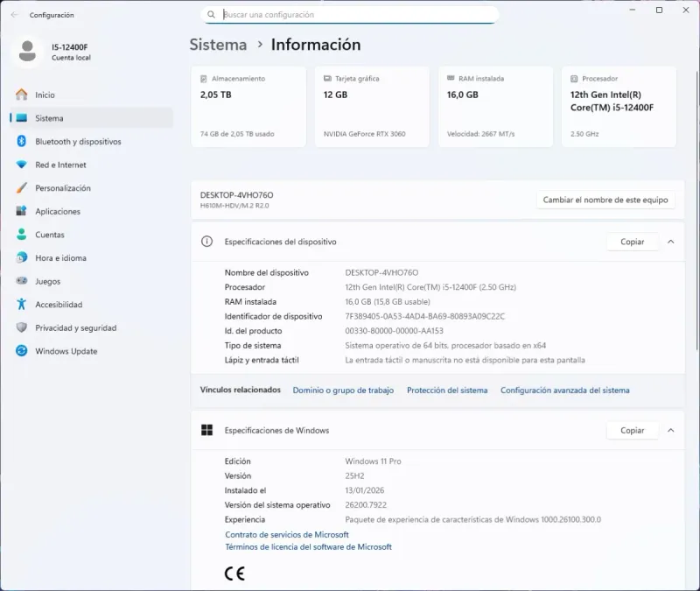
Task: Copy device specifications with Copiar button
Action: click(x=632, y=242)
